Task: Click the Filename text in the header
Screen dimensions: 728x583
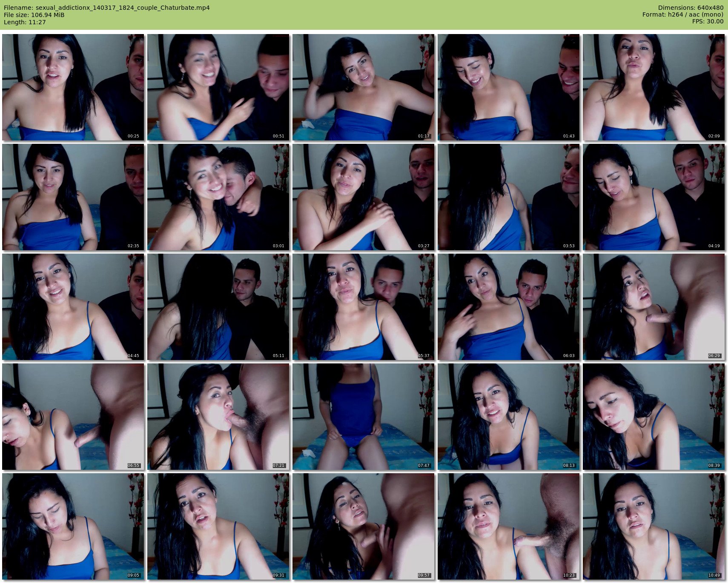Action: 106,8
